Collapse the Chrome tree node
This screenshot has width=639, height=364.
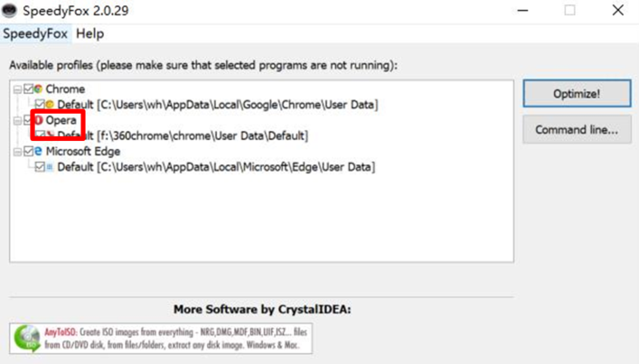pos(18,89)
